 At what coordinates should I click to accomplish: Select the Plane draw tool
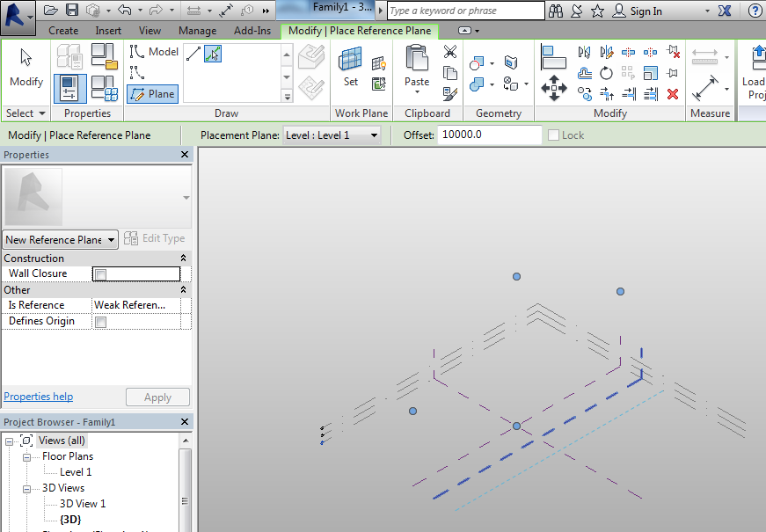tap(152, 94)
